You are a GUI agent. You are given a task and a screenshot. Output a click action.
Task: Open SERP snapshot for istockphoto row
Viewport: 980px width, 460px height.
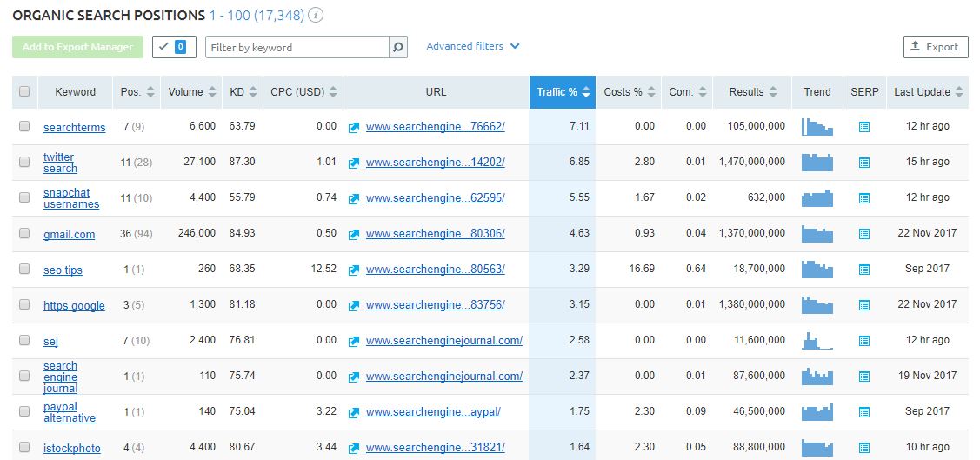[863, 448]
